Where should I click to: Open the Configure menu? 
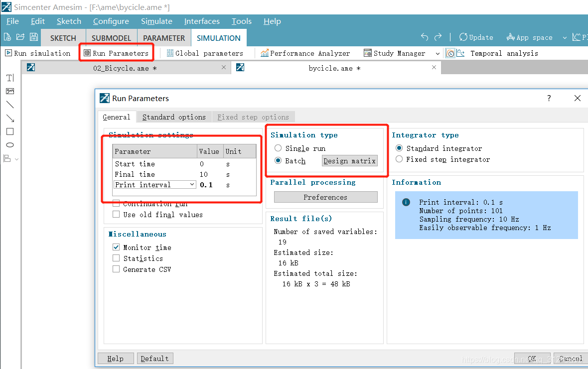click(111, 21)
